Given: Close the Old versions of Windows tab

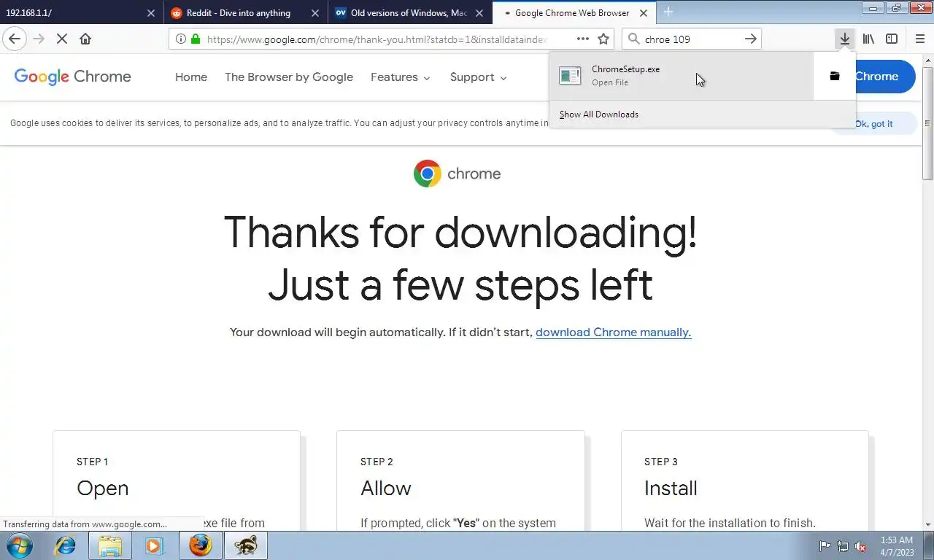Looking at the screenshot, I should [x=479, y=13].
